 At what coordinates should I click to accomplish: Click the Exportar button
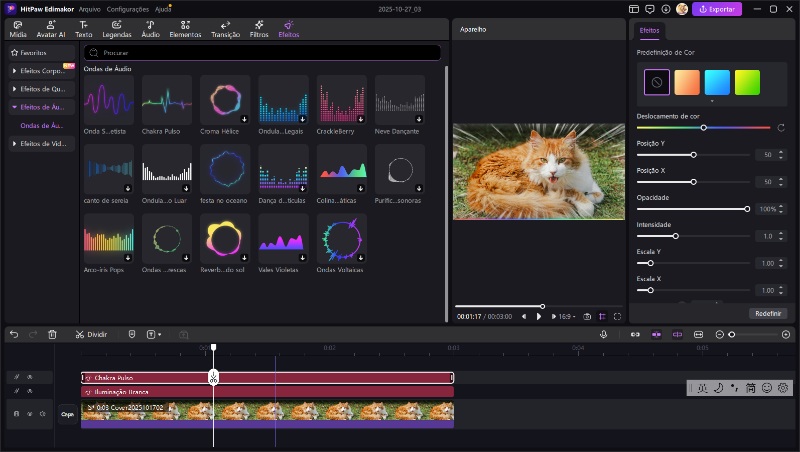717,9
